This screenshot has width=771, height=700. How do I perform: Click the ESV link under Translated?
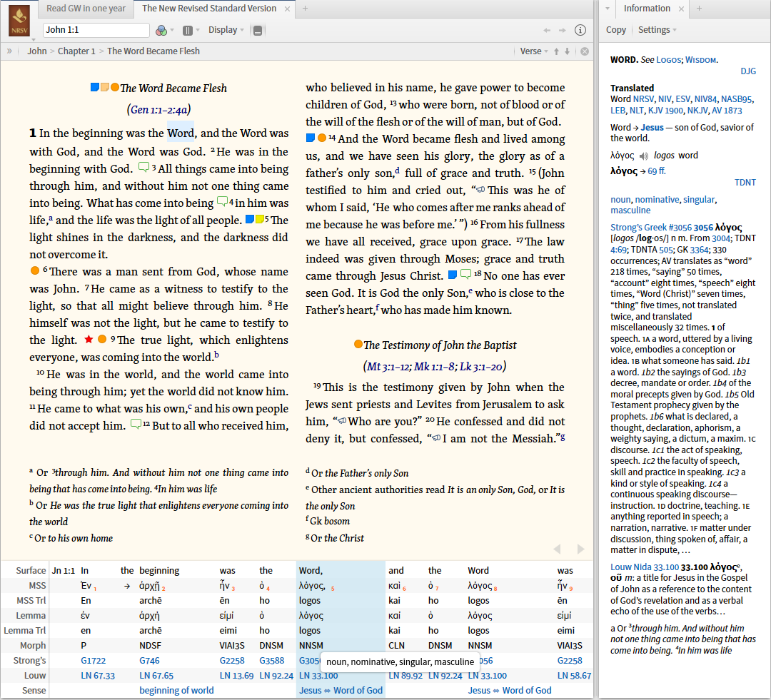tap(682, 99)
